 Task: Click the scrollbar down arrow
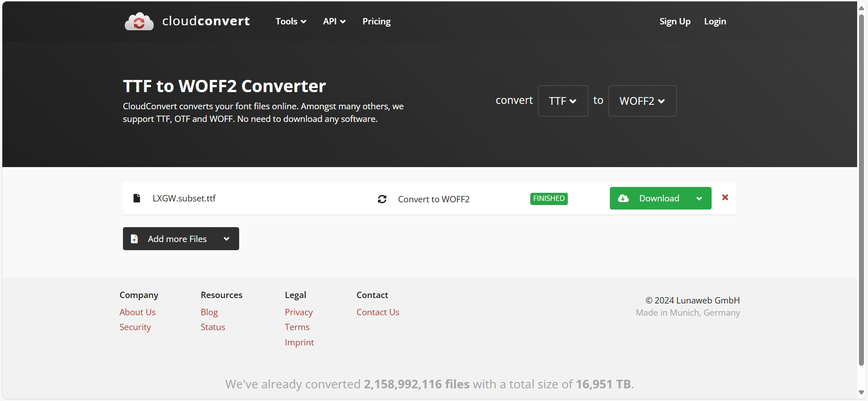(x=862, y=393)
